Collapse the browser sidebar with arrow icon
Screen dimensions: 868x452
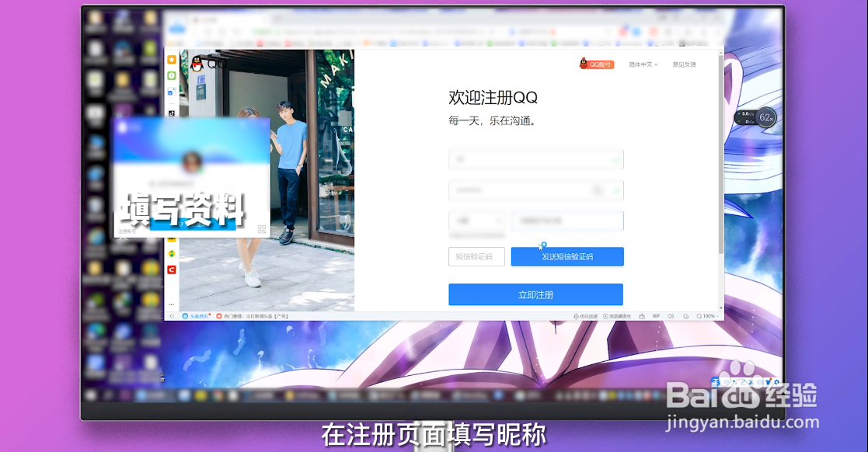172,316
